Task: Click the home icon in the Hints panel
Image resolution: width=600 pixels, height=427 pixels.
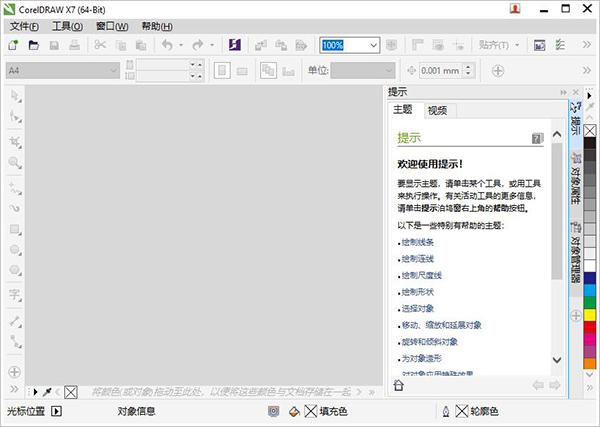Action: pyautogui.click(x=398, y=385)
